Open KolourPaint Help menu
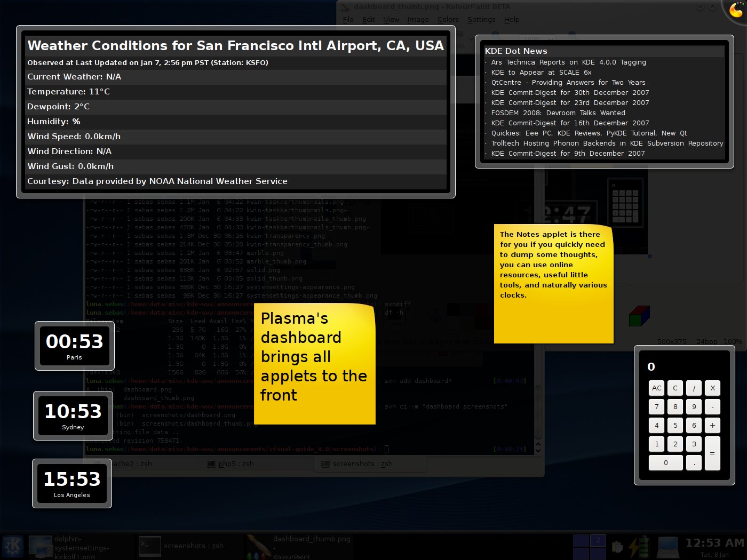The image size is (747, 560). 512,20
